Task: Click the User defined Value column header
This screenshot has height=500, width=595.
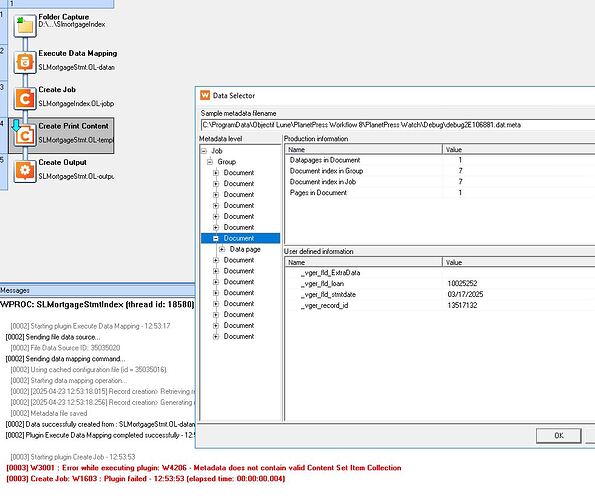Action: click(518, 262)
